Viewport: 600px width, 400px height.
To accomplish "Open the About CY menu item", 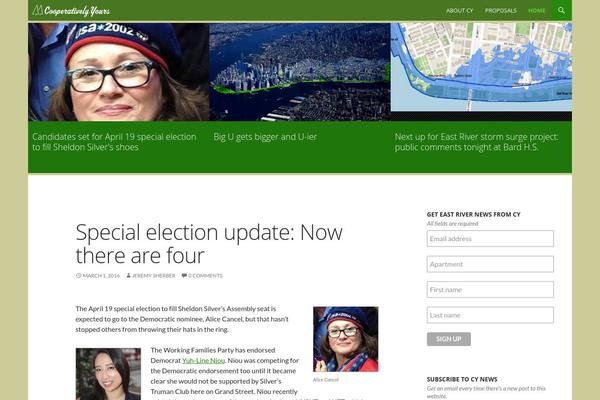I will coord(460,11).
